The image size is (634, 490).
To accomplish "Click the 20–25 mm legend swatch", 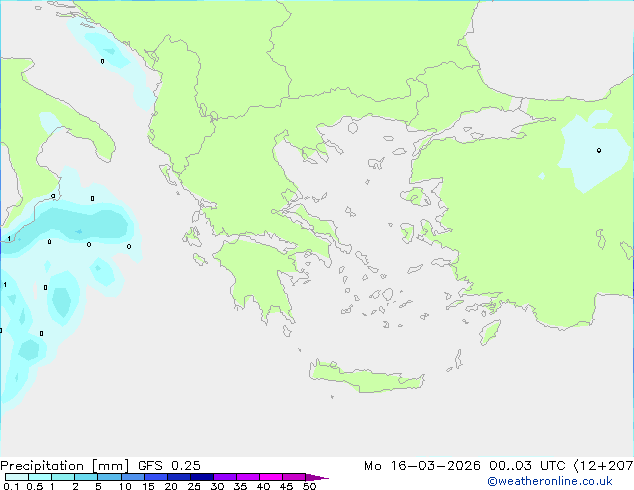I will 179,477.
